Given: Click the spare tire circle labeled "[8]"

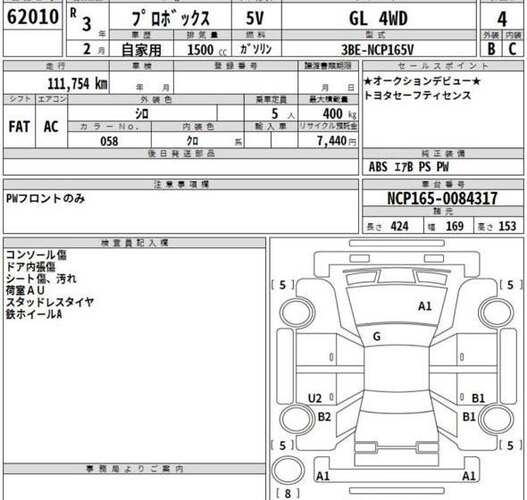Looking at the screenshot, I should point(288,470).
